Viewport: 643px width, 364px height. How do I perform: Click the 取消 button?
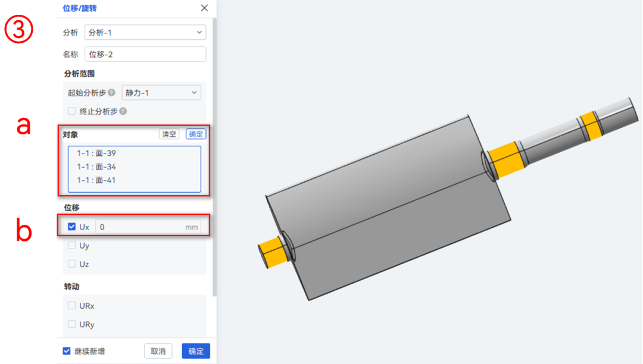[x=158, y=351]
